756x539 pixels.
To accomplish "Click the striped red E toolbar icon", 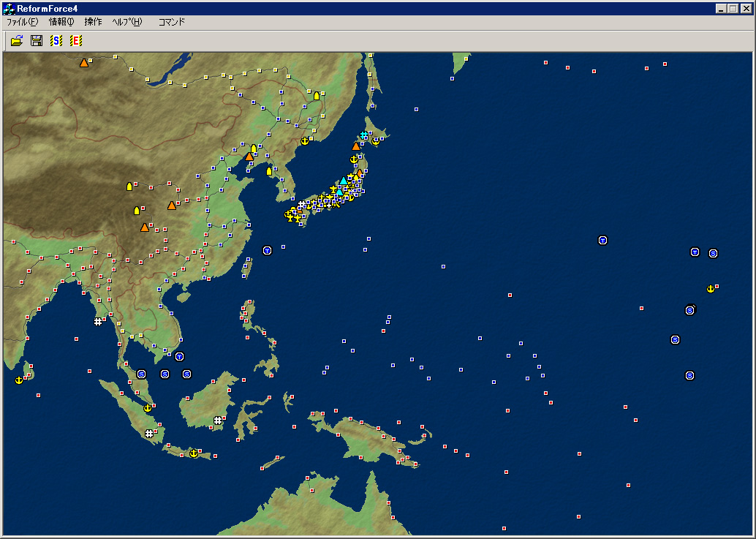I will [76, 41].
